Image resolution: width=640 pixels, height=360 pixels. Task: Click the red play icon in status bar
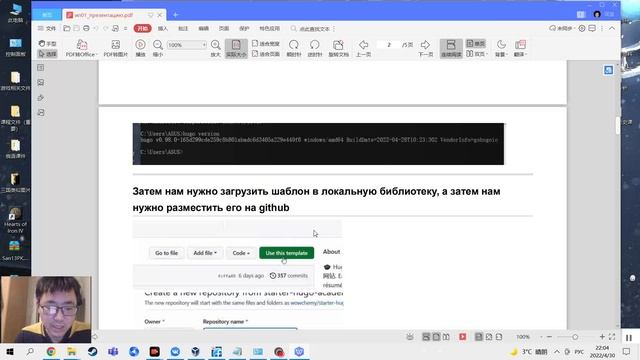tap(462, 337)
